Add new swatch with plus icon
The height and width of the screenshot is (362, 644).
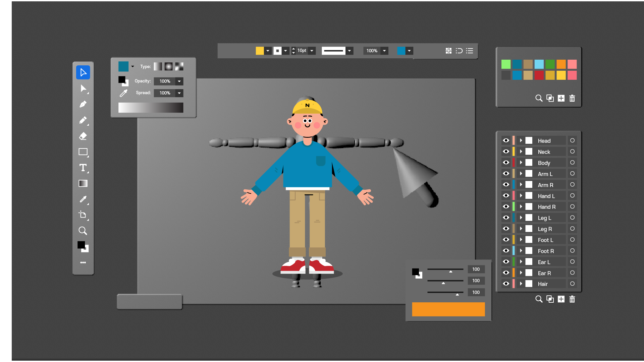pyautogui.click(x=561, y=98)
